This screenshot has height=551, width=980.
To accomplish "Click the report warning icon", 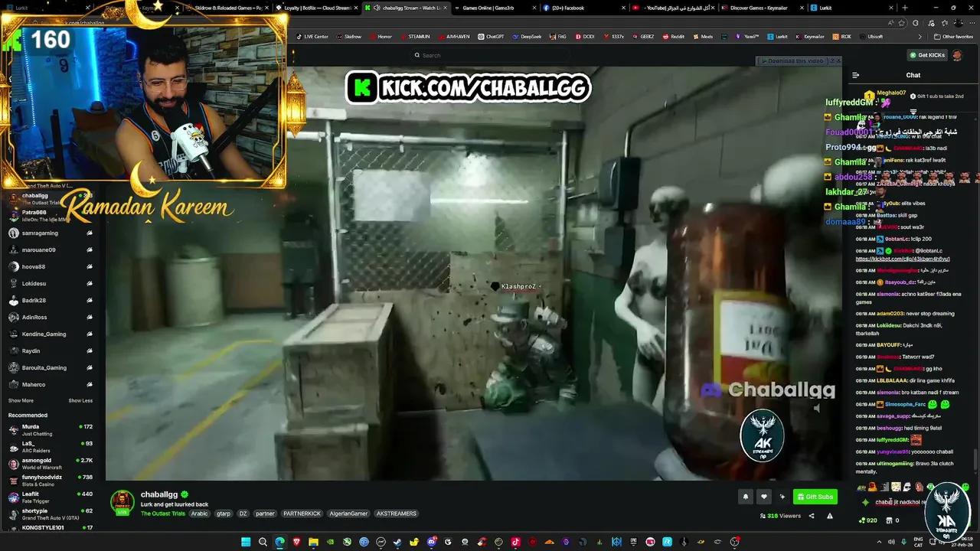I will [830, 516].
